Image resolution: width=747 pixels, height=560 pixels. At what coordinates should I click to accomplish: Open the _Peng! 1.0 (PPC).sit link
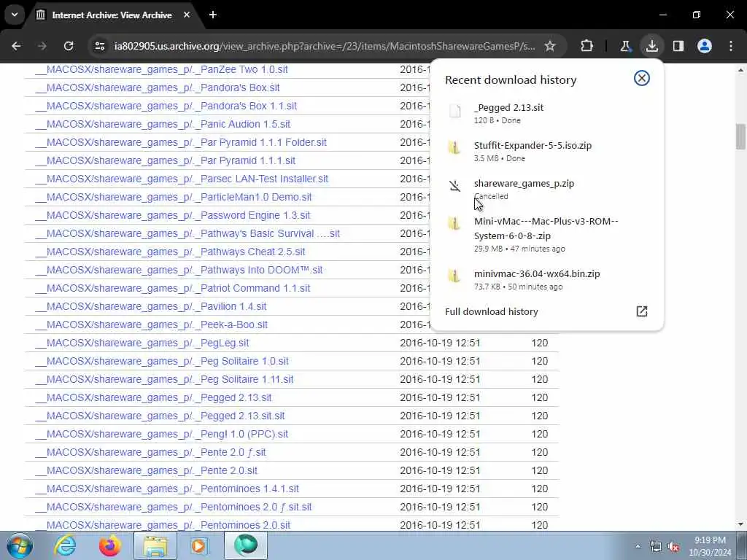click(161, 435)
